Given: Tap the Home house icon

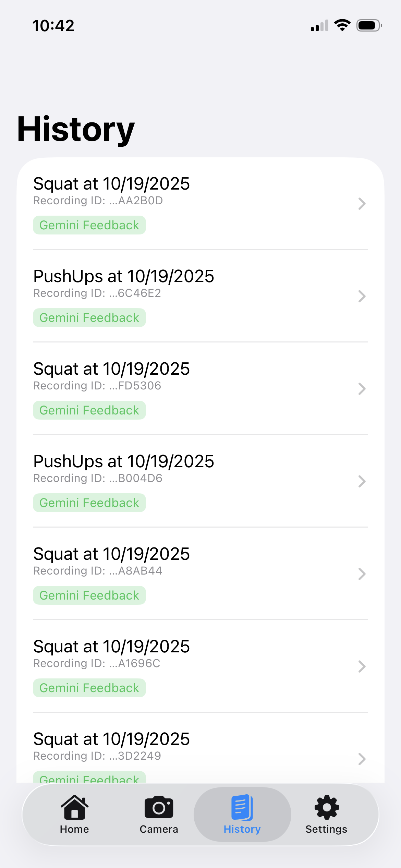Looking at the screenshot, I should coord(74,807).
